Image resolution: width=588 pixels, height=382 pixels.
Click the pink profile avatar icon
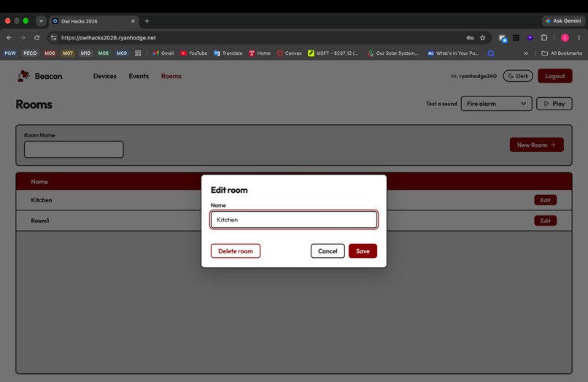(x=565, y=37)
